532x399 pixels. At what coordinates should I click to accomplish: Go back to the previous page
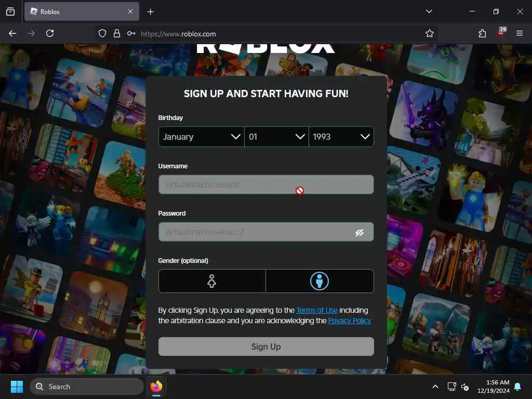pos(12,33)
